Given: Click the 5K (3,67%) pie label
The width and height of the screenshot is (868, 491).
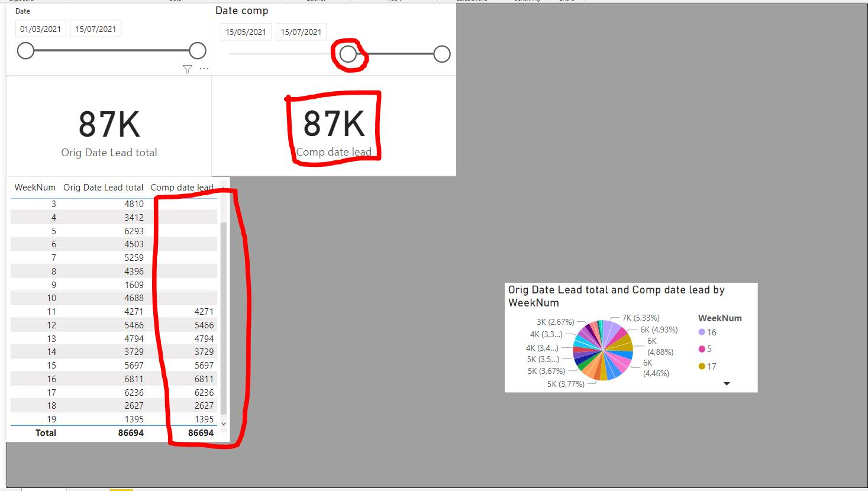Looking at the screenshot, I should click(546, 371).
